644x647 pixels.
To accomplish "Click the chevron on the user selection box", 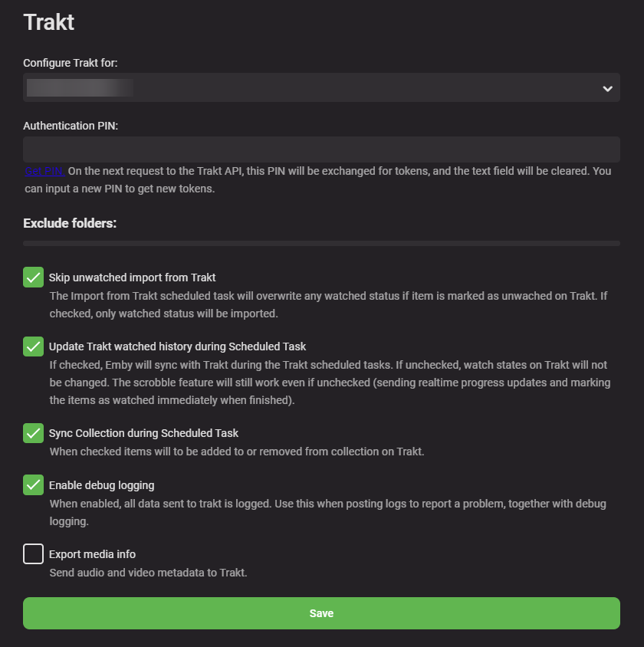I will (607, 87).
